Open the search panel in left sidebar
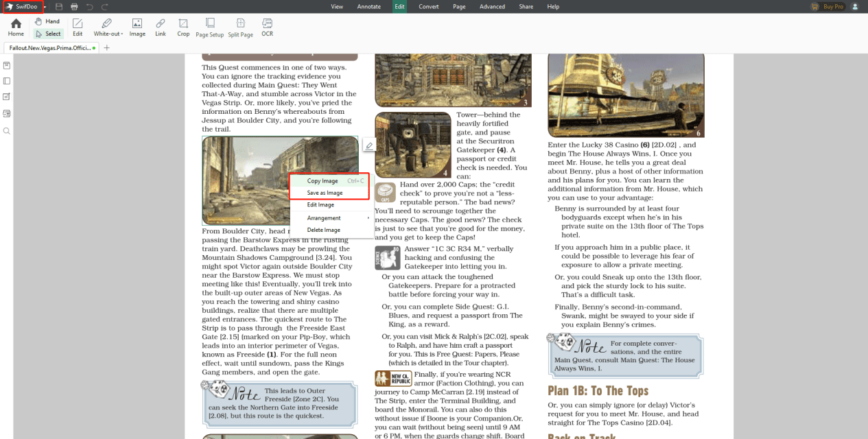 point(7,131)
